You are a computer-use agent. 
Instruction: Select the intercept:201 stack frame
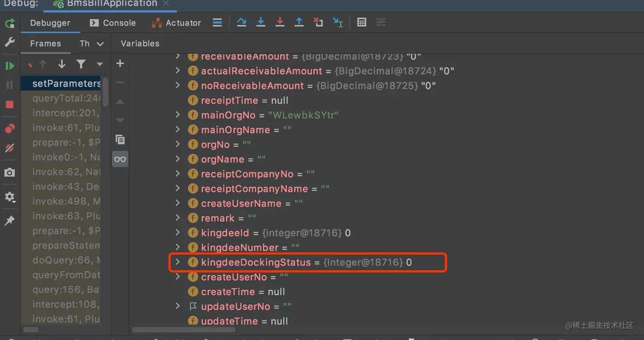coord(61,113)
